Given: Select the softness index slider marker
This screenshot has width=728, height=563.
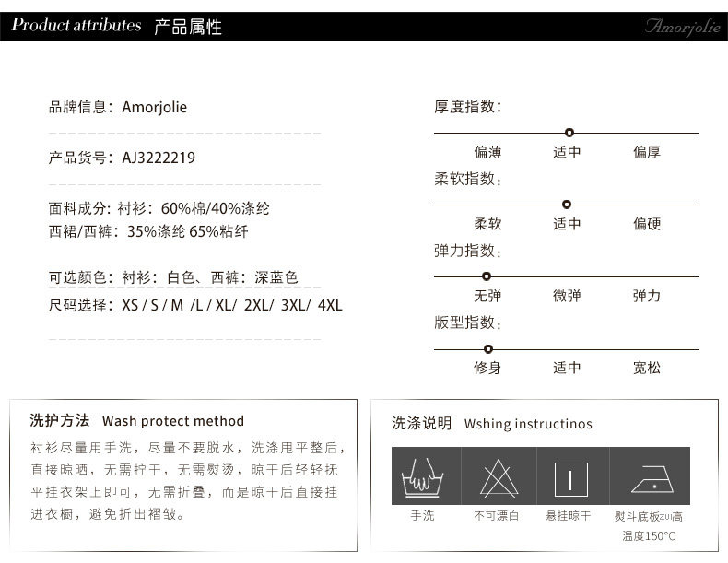Looking at the screenshot, I should pyautogui.click(x=566, y=205).
